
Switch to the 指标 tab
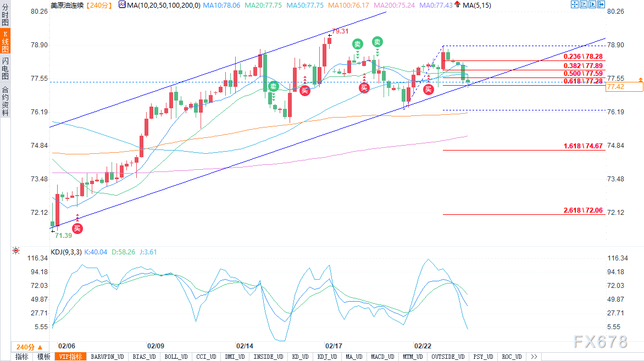click(x=22, y=357)
